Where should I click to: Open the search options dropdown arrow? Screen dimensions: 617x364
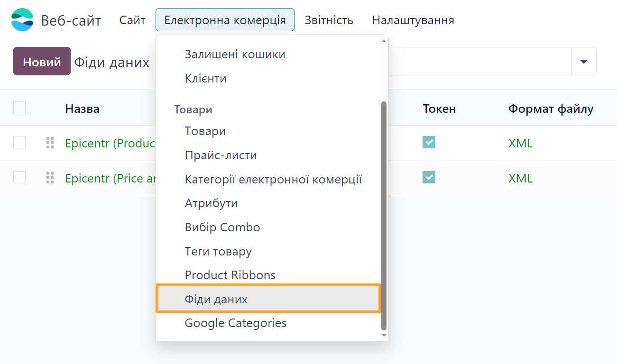pyautogui.click(x=584, y=61)
